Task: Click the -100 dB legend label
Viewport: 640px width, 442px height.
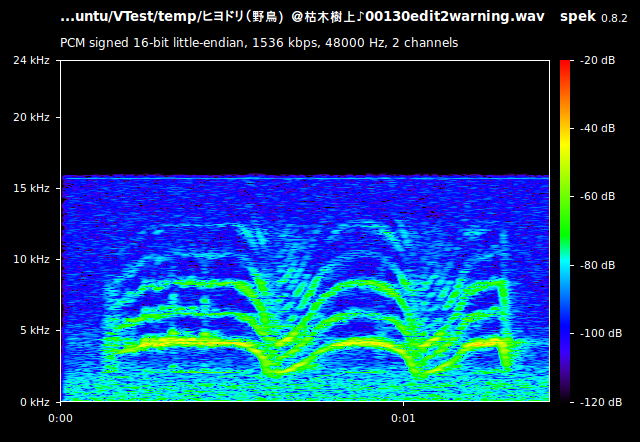Action: [601, 333]
